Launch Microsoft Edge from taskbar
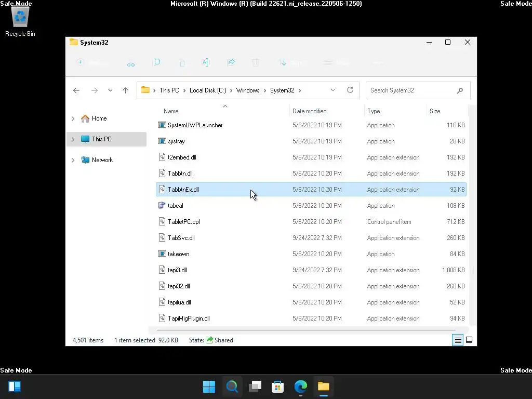The image size is (532, 399). coord(301,387)
